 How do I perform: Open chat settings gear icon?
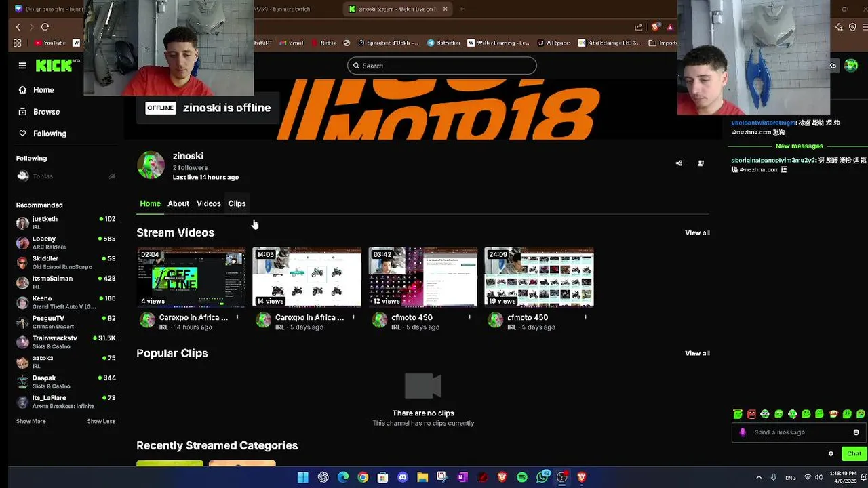click(x=831, y=453)
